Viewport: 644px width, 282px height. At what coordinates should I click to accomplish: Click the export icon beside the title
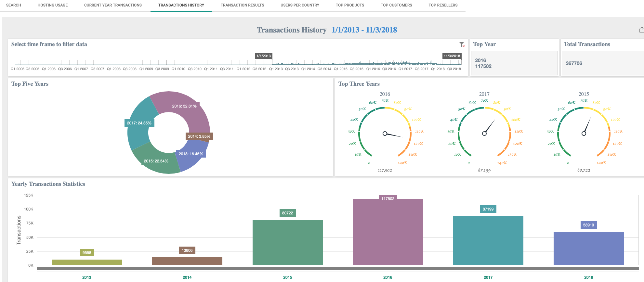pos(641,30)
